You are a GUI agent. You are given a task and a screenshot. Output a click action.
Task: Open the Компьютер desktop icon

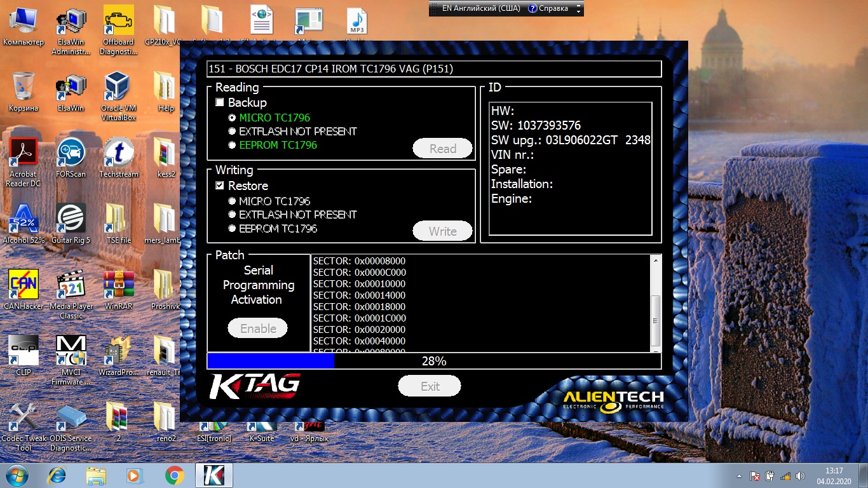(23, 28)
